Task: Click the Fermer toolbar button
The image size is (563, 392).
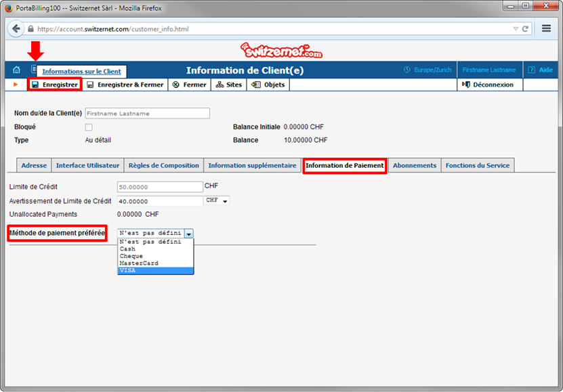Action: [x=190, y=85]
